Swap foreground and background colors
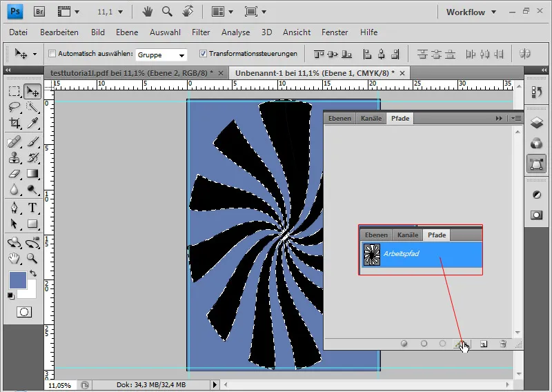Screen dimensions: 552x392 click(33, 273)
